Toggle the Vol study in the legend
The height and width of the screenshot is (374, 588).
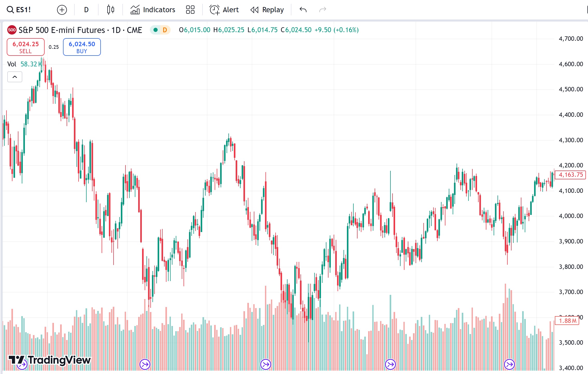pos(12,64)
